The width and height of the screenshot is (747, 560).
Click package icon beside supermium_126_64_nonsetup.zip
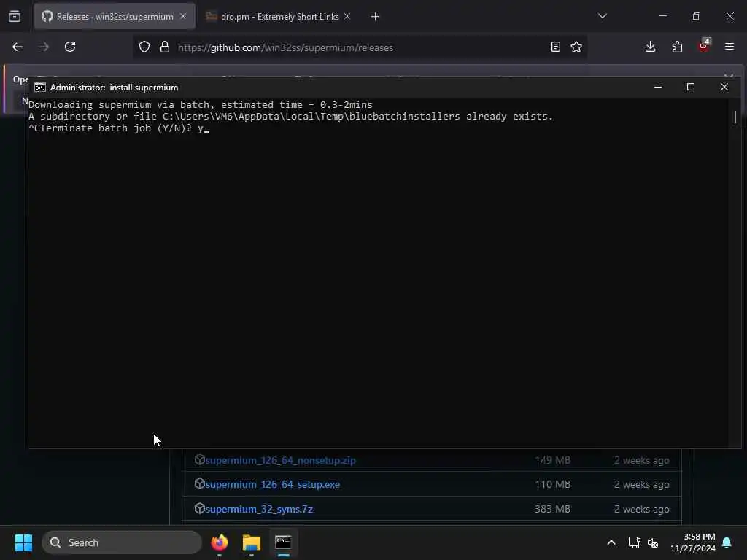[200, 459]
